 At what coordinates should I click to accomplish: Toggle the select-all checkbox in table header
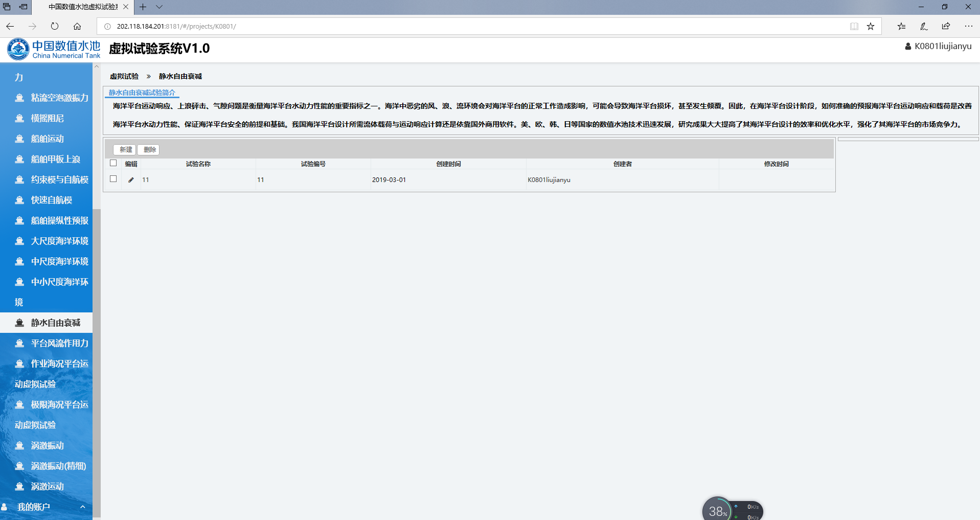113,163
